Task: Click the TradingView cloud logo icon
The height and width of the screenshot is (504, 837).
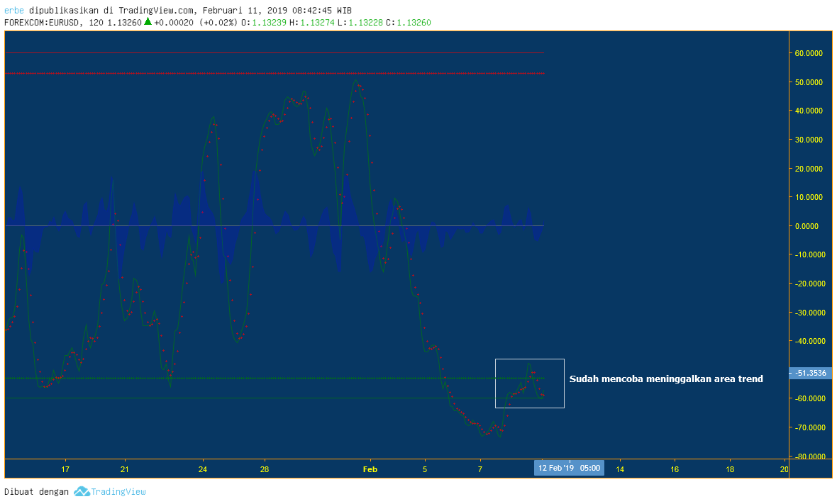Action: click(82, 491)
